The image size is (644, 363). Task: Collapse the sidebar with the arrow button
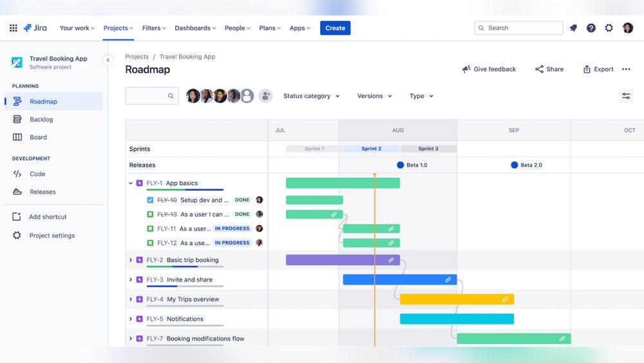click(108, 60)
